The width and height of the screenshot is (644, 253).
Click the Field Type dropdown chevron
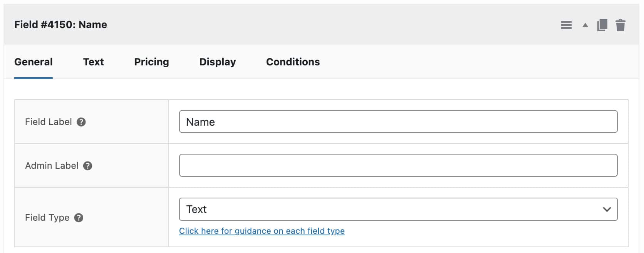click(607, 209)
